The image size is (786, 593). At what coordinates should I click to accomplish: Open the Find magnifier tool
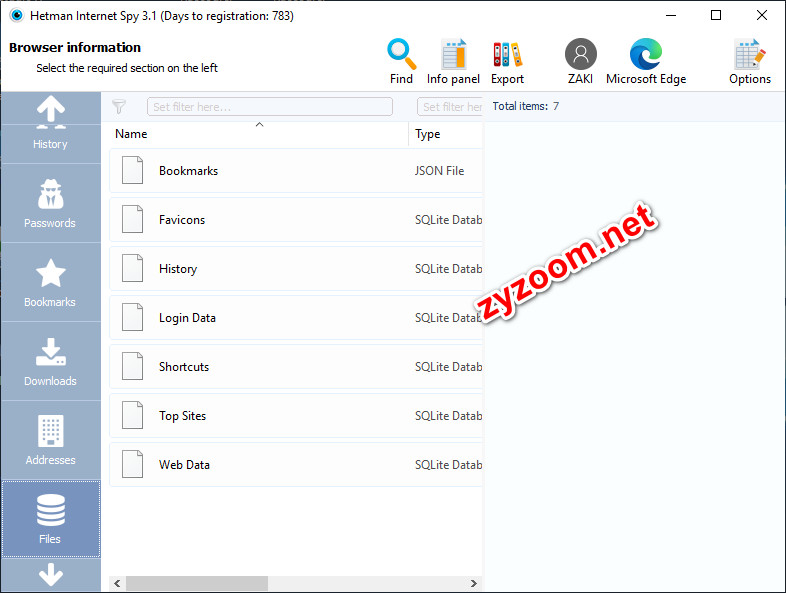point(402,61)
